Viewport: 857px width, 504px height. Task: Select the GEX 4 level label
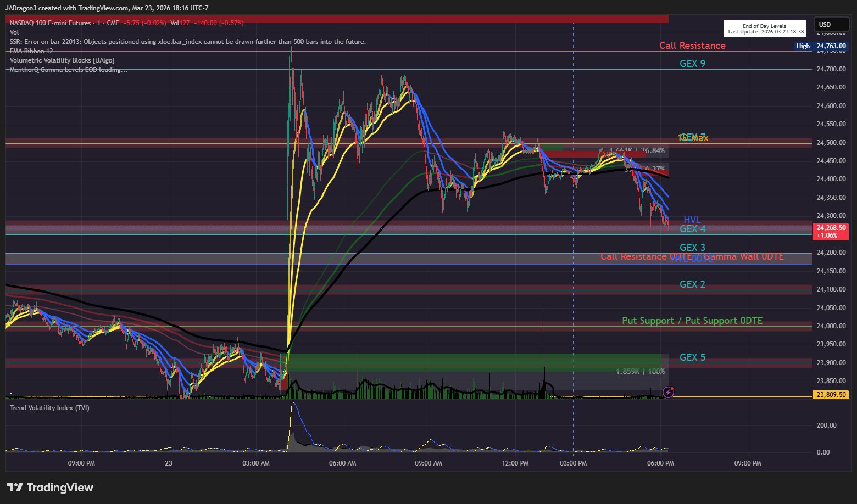click(692, 229)
